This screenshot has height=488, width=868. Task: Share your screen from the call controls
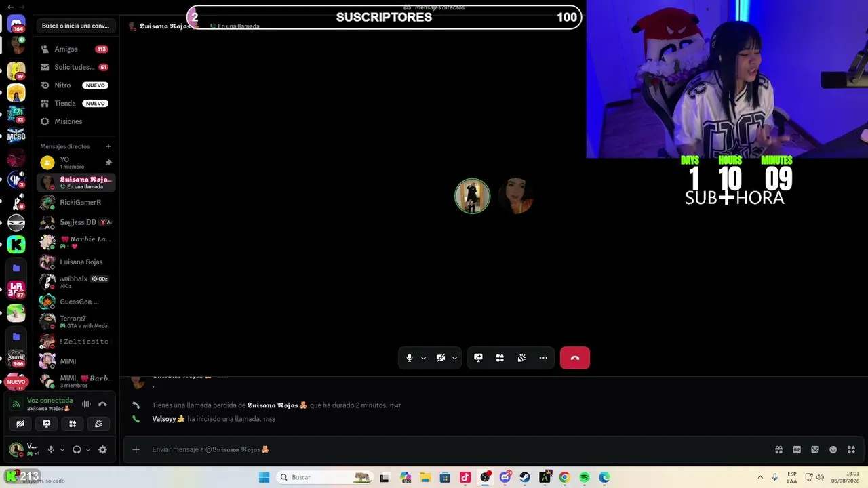click(478, 358)
